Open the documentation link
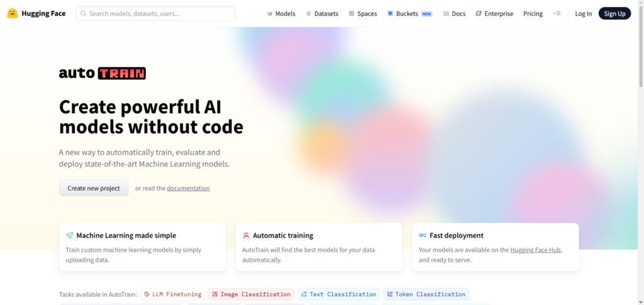 pos(188,189)
